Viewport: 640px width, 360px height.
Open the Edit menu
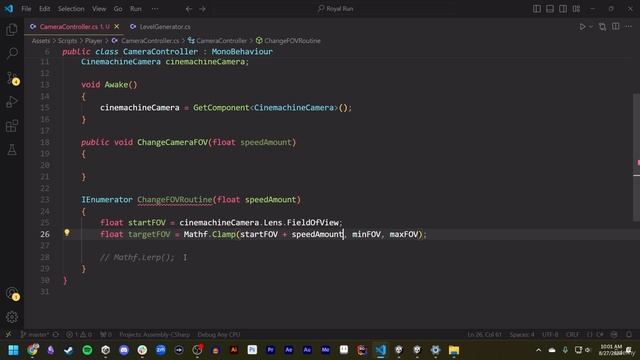click(x=44, y=9)
